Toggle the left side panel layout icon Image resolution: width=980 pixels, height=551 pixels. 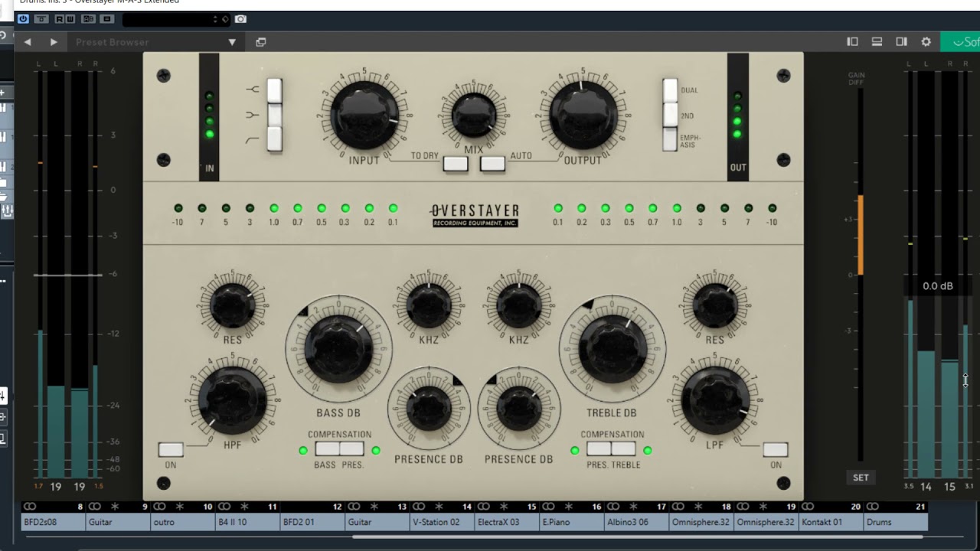tap(852, 42)
